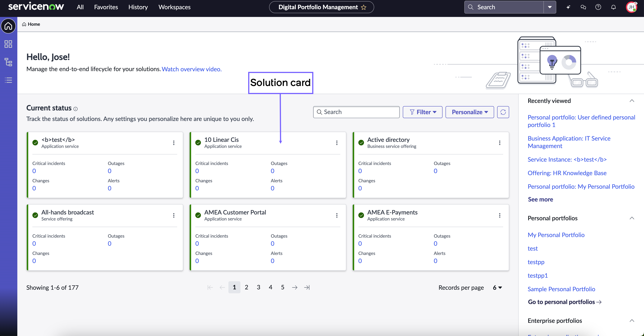Open the Active directory solution title

388,140
